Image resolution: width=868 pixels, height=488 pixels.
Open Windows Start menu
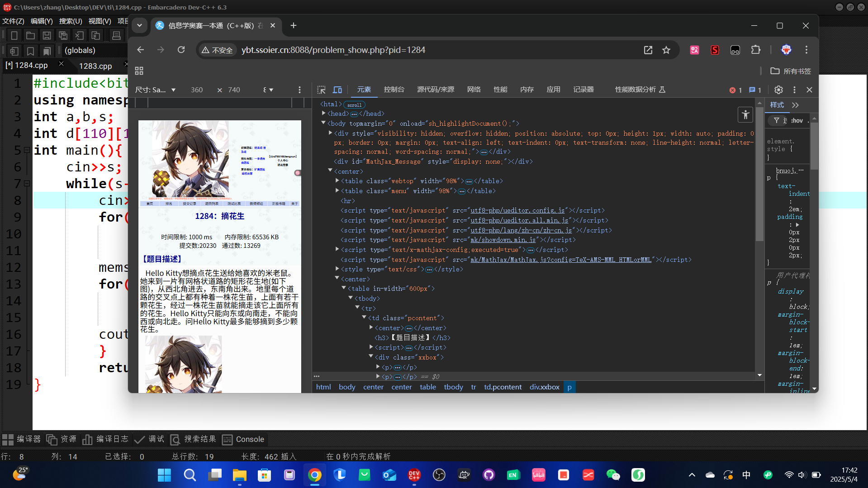coord(164,475)
